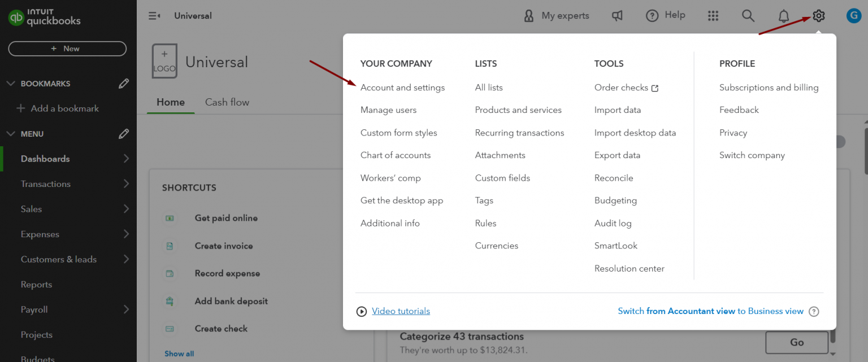Click the add LOGO placeholder
The width and height of the screenshot is (868, 362).
point(164,61)
